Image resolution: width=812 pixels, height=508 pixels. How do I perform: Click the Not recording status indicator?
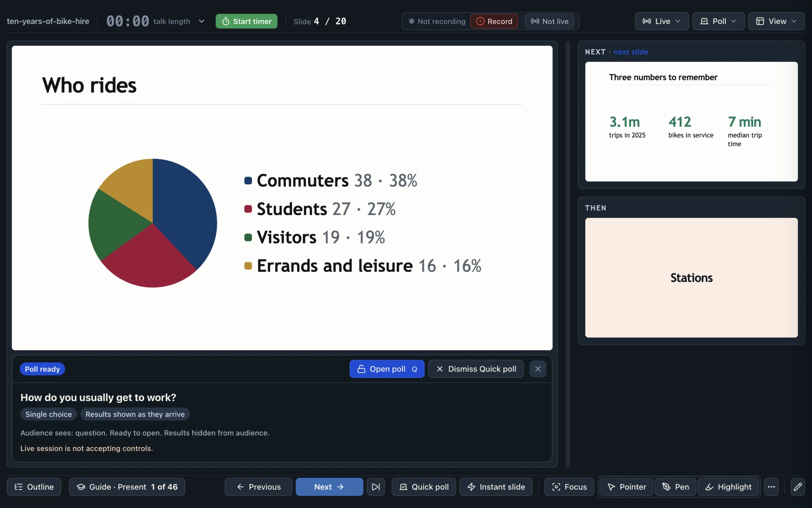click(437, 21)
